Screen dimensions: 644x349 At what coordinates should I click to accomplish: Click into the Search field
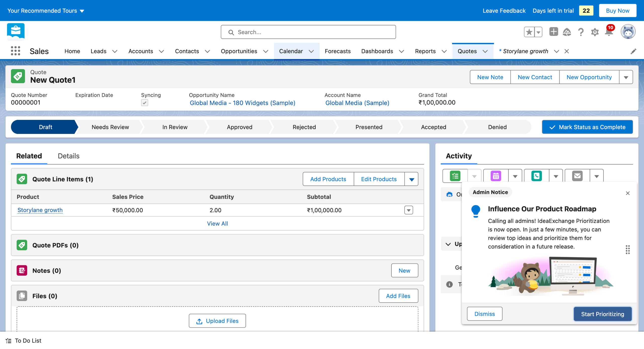click(308, 32)
